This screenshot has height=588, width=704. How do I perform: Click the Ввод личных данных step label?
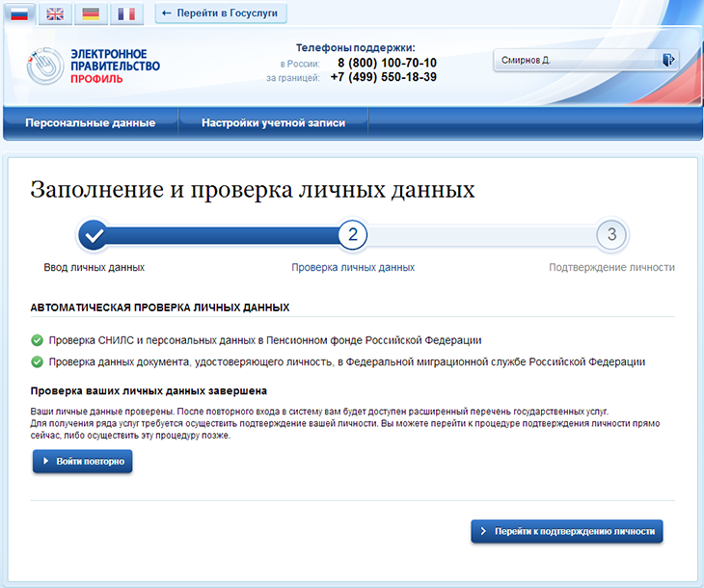pos(95,268)
